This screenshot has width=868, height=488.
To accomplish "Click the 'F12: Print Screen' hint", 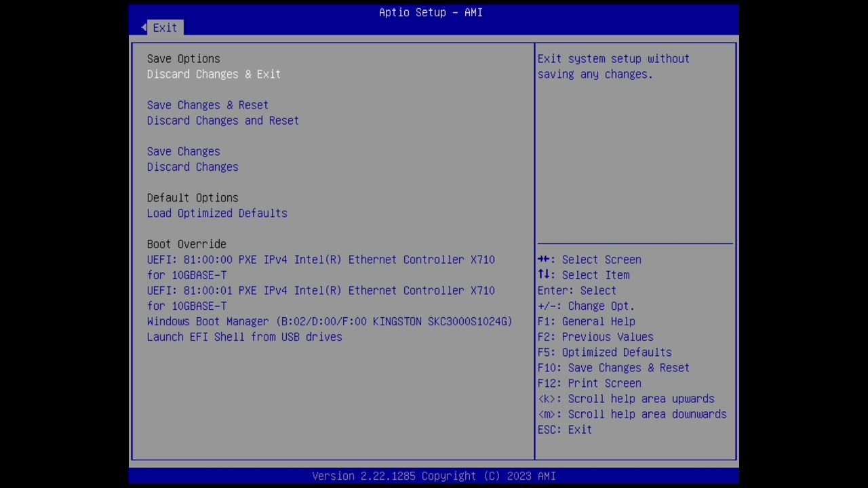I will click(589, 383).
